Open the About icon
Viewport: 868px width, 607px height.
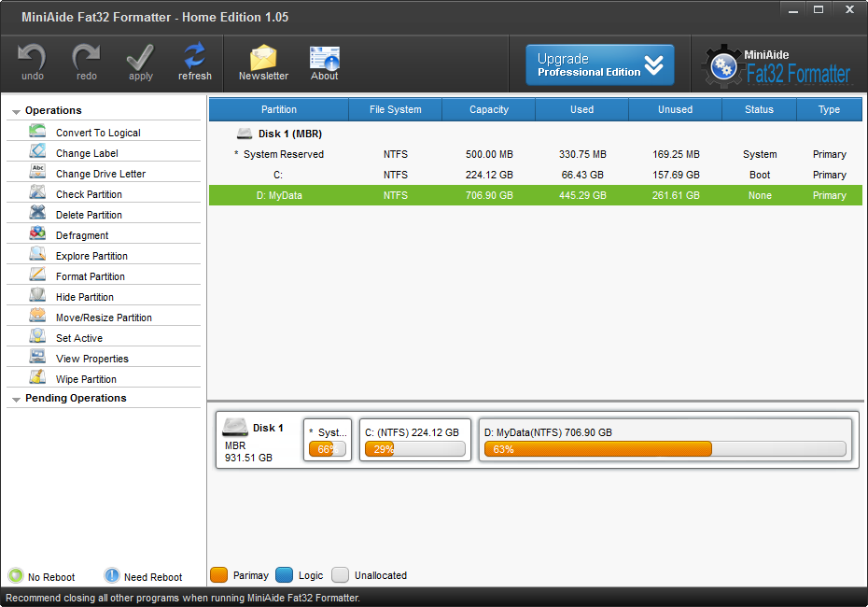tap(325, 58)
